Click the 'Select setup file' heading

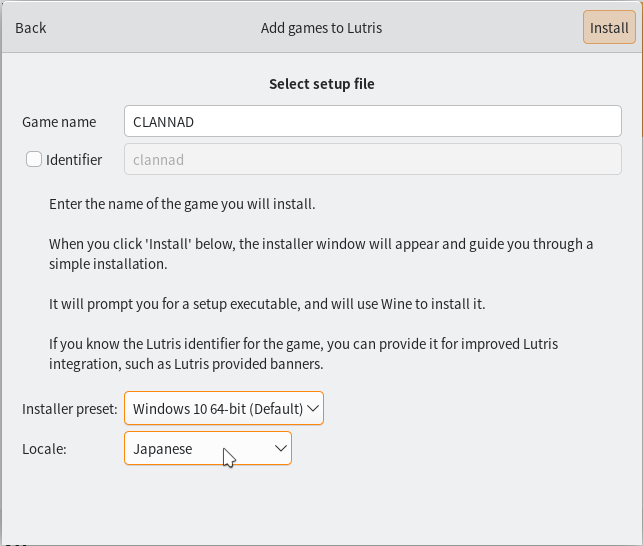(321, 84)
